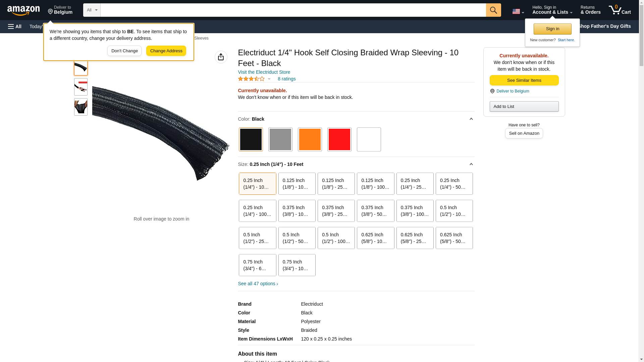Viewport: 644px width, 362px height.
Task: Open Returns & Orders
Action: click(x=590, y=10)
